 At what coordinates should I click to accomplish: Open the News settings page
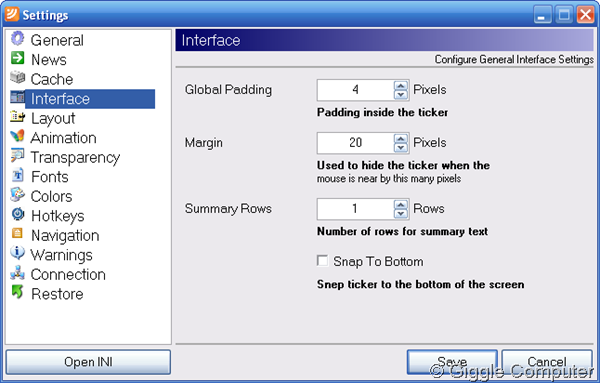point(49,60)
